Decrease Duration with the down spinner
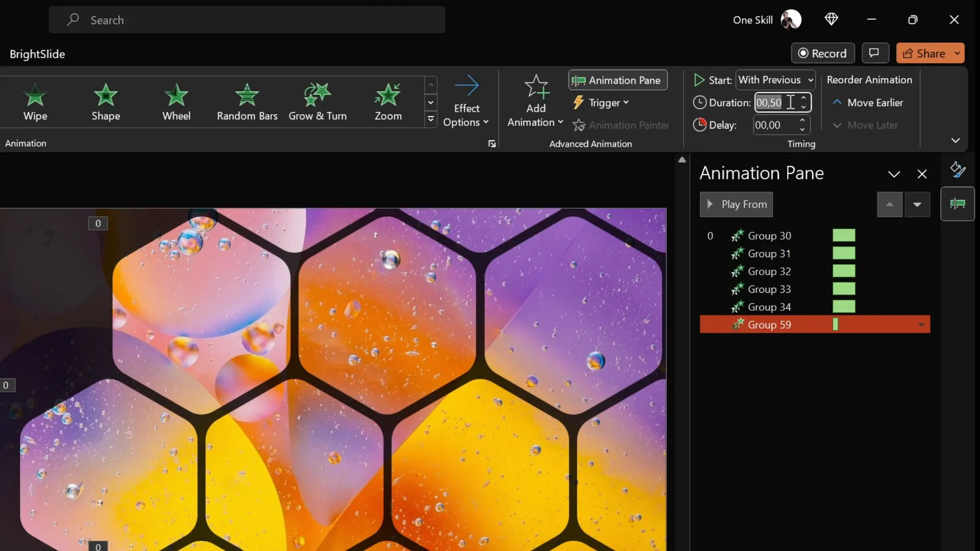The height and width of the screenshot is (551, 980). click(x=803, y=107)
